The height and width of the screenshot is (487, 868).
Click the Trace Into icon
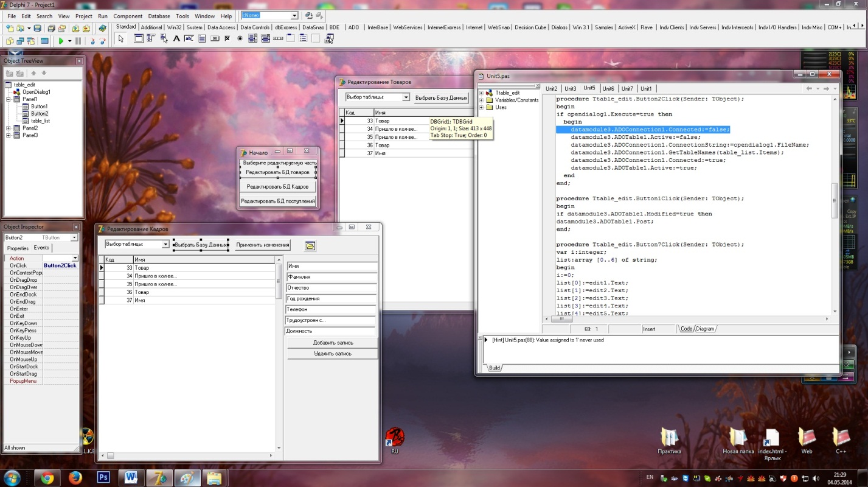(x=92, y=41)
